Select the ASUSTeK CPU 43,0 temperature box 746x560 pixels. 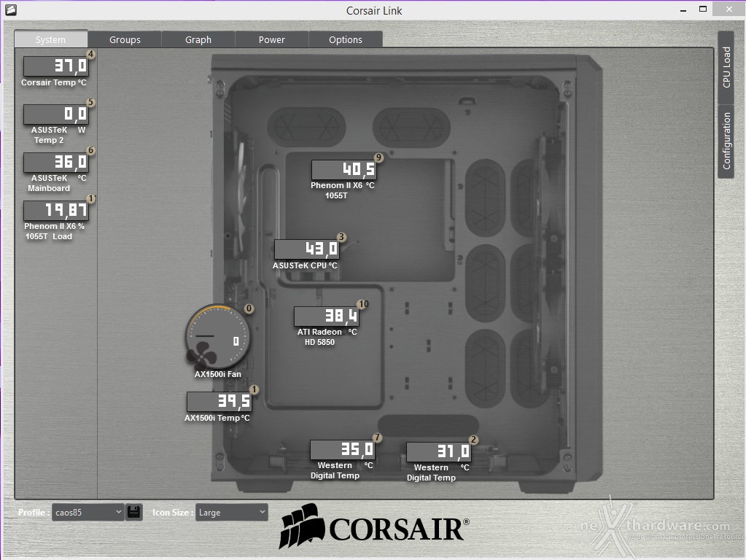click(x=307, y=249)
